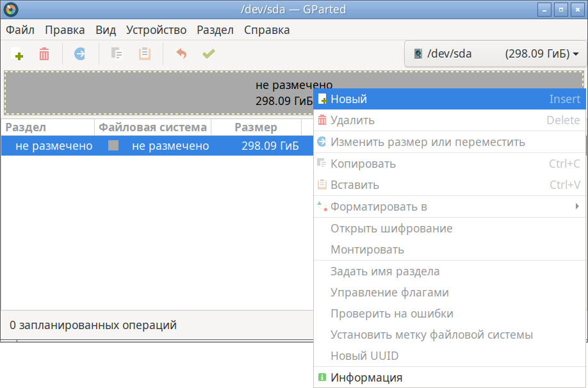Click the 298.09 ГиБ size cell in table
Screen dimensions: 588x388
coord(270,146)
